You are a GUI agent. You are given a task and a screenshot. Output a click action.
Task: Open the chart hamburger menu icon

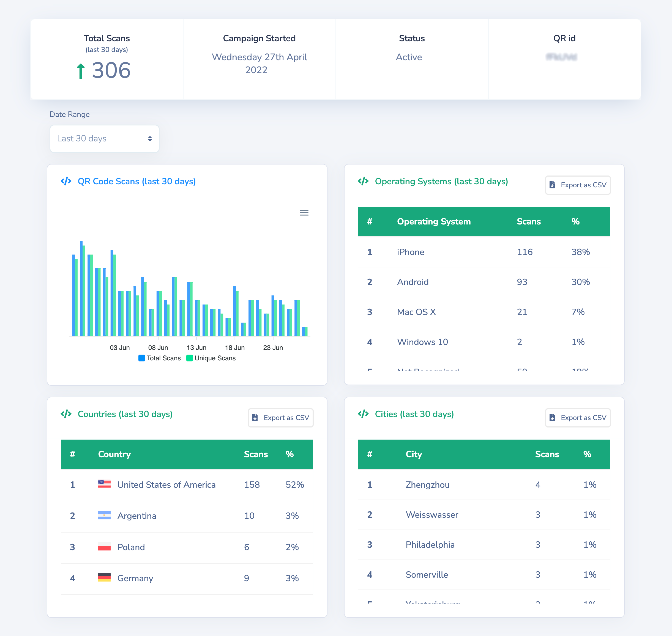click(304, 213)
